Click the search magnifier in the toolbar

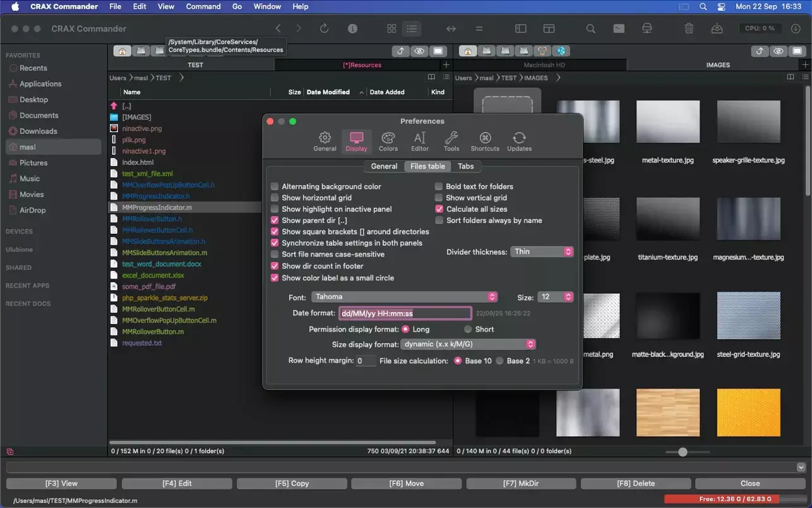coord(590,28)
